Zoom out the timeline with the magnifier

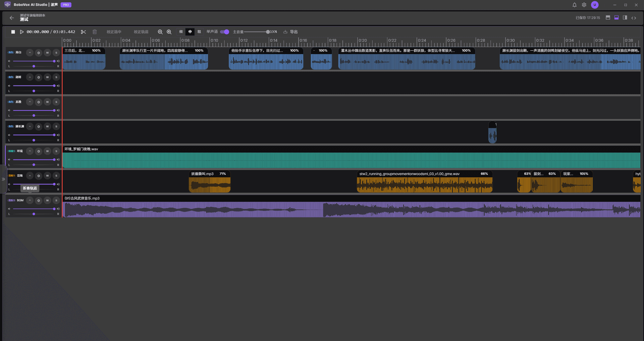tap(160, 32)
